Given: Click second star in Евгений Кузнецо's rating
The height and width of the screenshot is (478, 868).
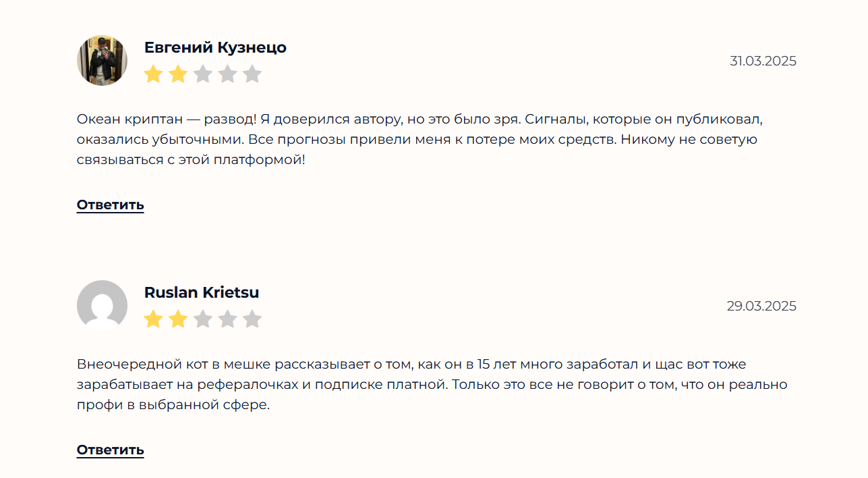Looking at the screenshot, I should click(x=178, y=74).
